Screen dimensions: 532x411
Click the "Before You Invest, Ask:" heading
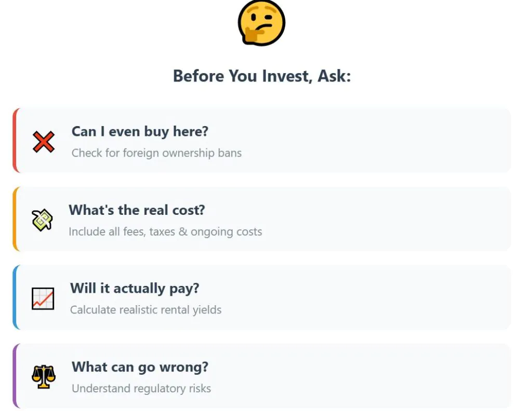262,76
